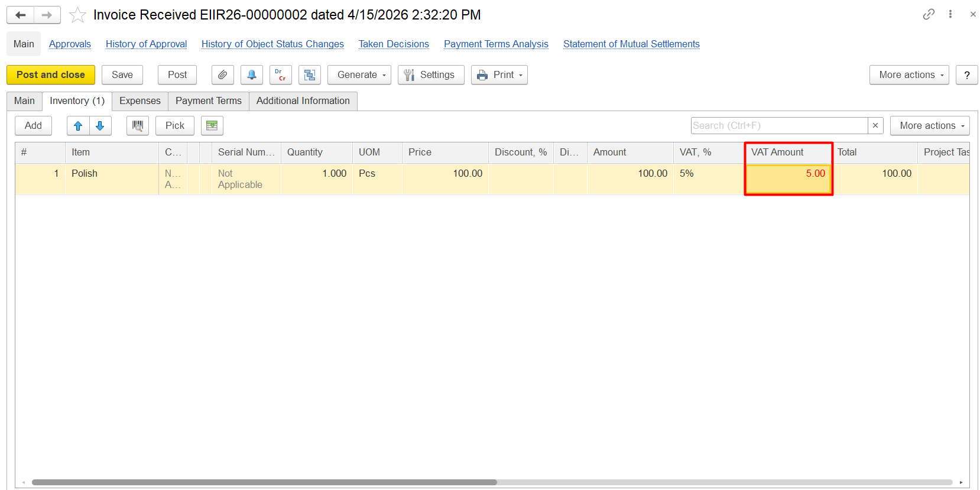The image size is (980, 490).
Task: Click the horizontal scrollbar under the table
Action: click(264, 482)
